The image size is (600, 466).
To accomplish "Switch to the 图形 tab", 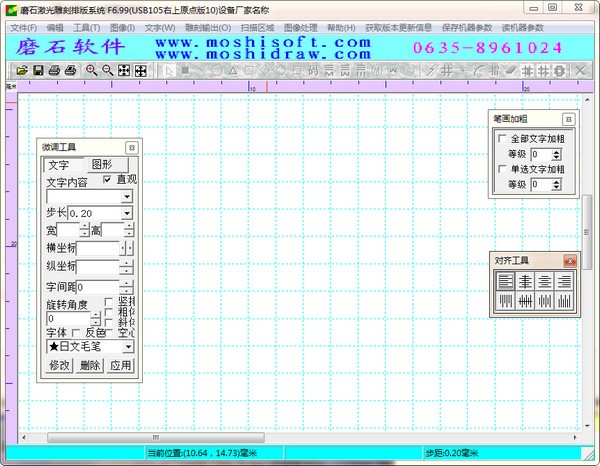I will [101, 164].
